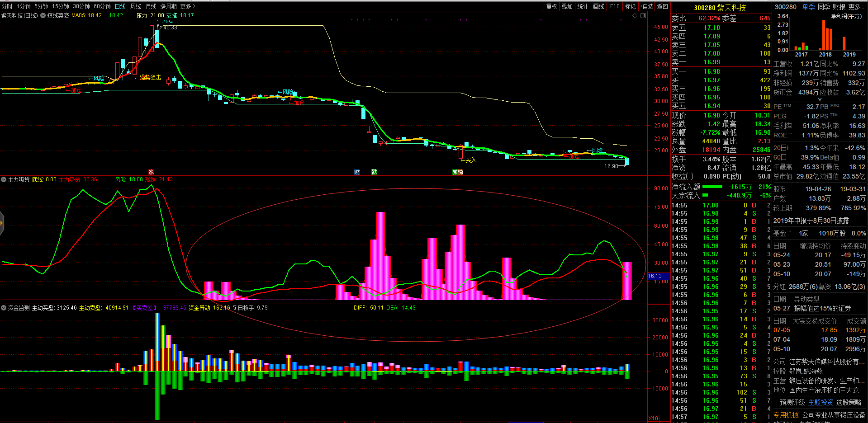Open the 统计 statistics tool
The image size is (868, 423).
pyautogui.click(x=583, y=6)
